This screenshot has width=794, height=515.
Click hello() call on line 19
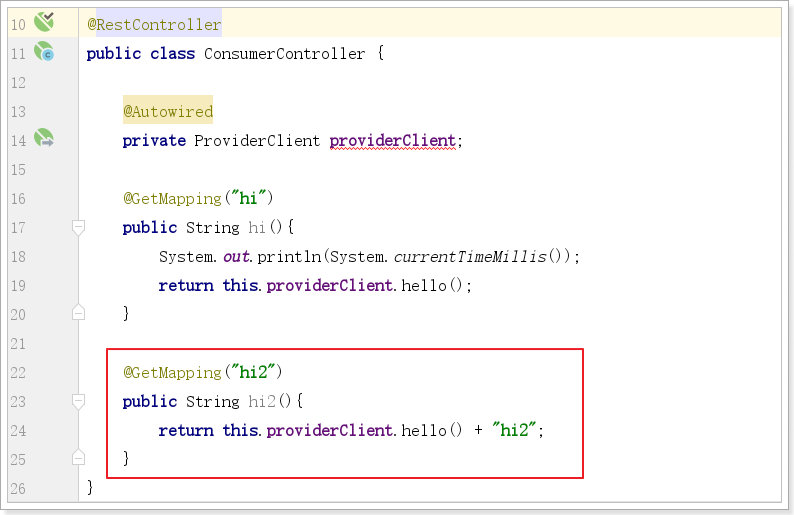coord(432,286)
